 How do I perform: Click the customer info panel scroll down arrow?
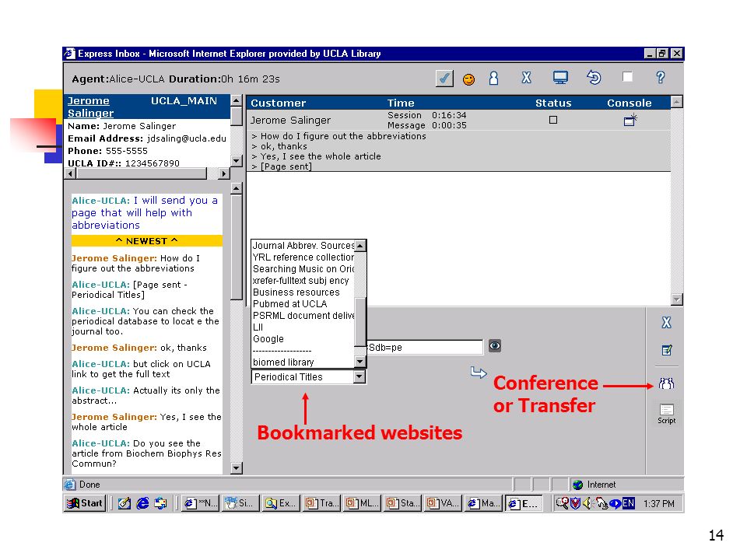(237, 160)
